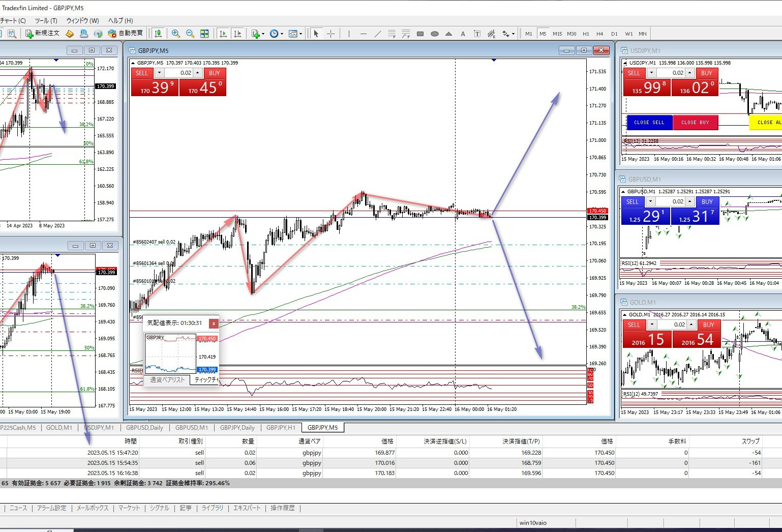The width and height of the screenshot is (782, 532).
Task: Switch timeframe to H1
Action: [586, 34]
